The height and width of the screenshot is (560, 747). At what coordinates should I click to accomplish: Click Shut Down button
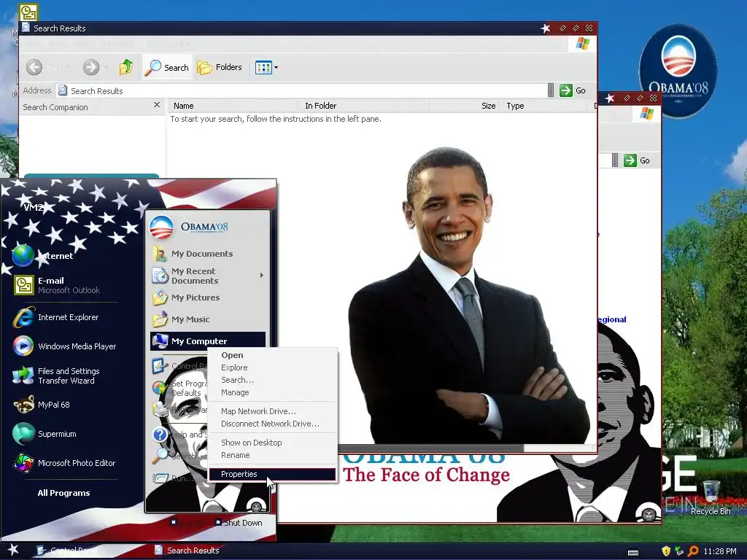[x=239, y=523]
